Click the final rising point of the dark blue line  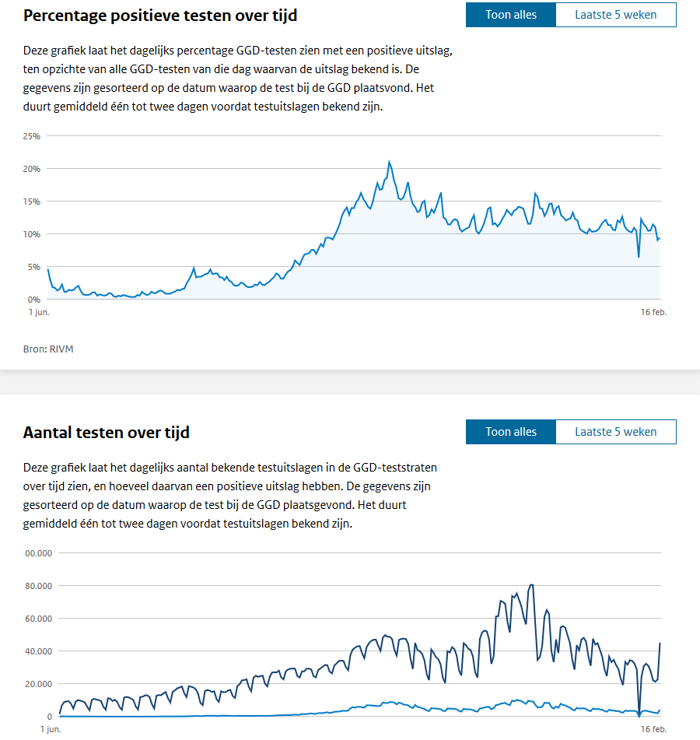(x=660, y=644)
